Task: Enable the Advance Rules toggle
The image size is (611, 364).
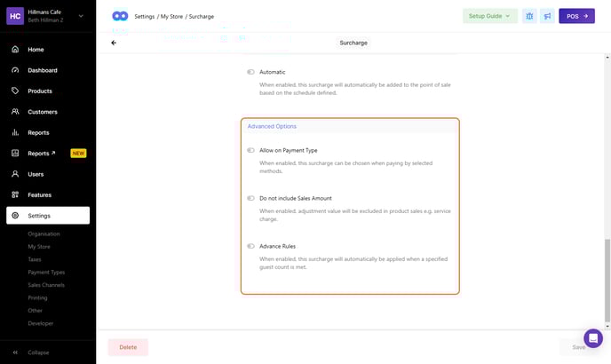Action: tap(250, 246)
